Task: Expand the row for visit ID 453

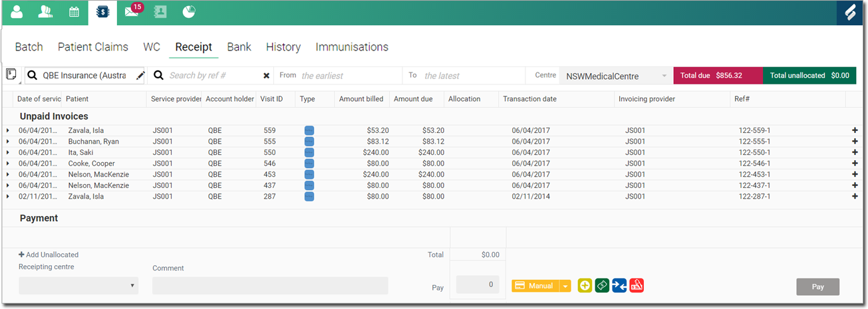Action: 8,175
